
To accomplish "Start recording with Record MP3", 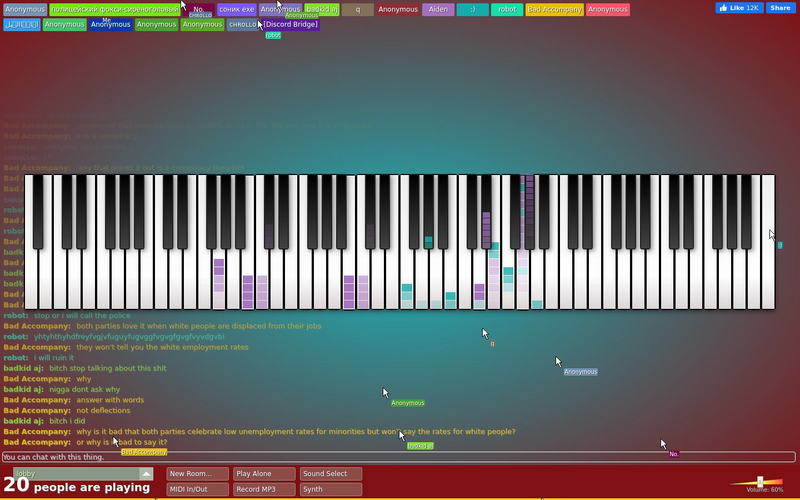I will [x=264, y=489].
